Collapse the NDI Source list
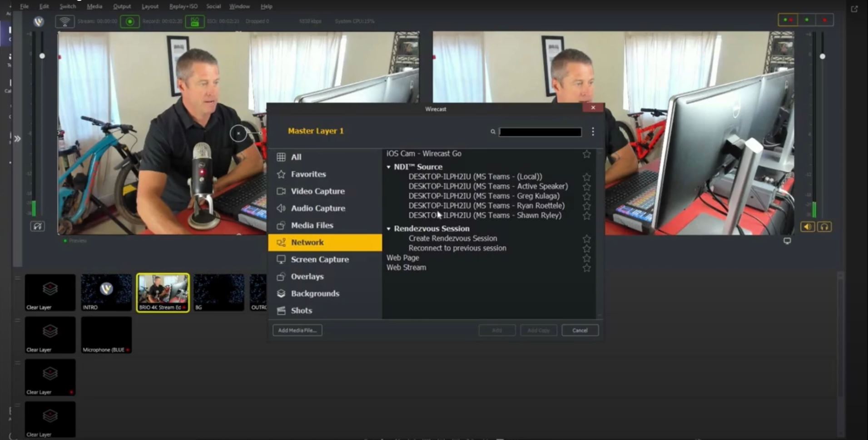Viewport: 868px width, 440px height. pos(389,167)
